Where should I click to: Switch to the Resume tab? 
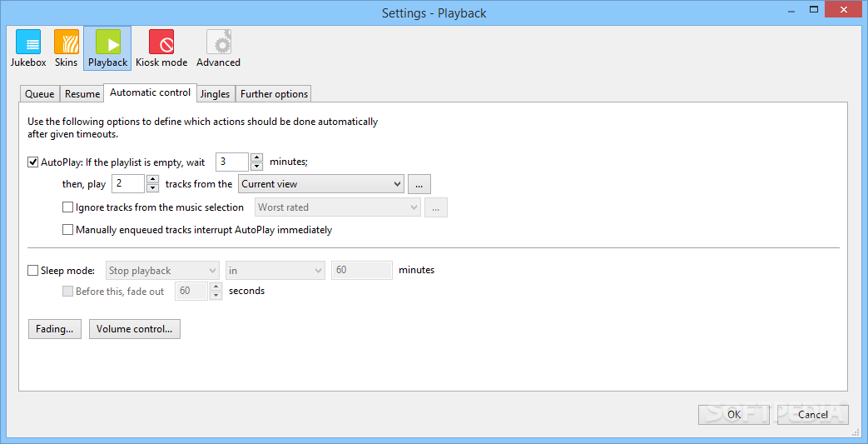(82, 93)
